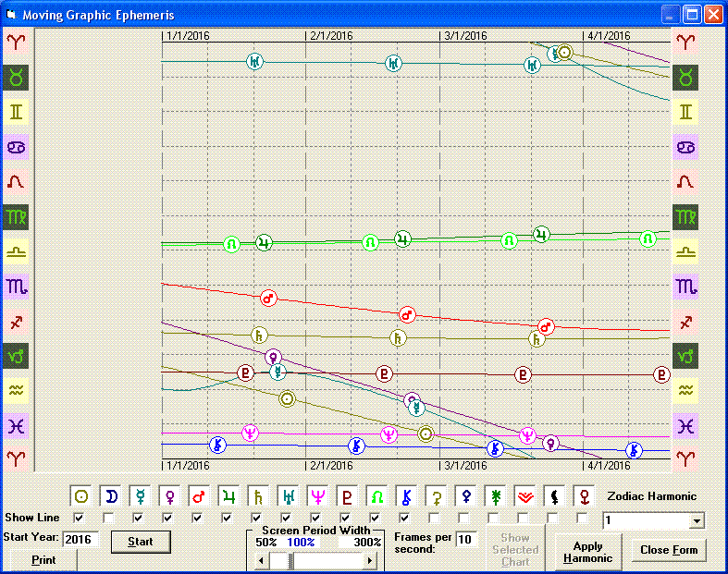Uncheck Show Line checkbox under the Sun

click(80, 518)
